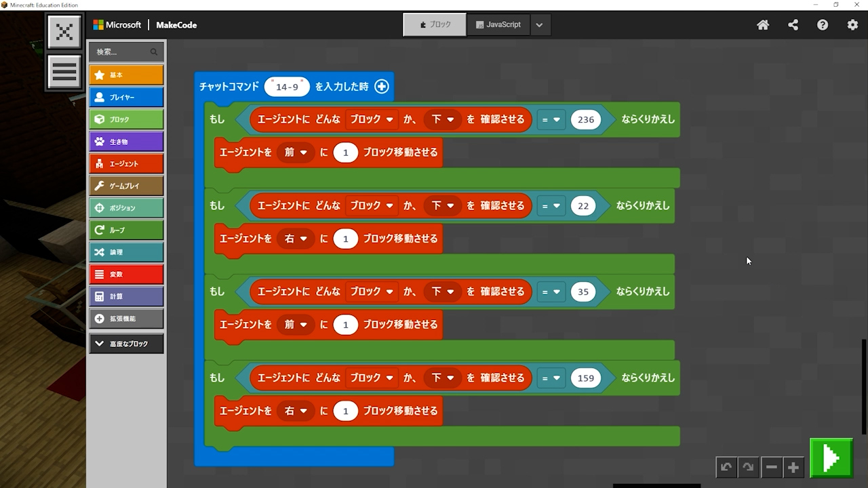Click the 検索 search box
Screen dimensions: 868x488
[x=122, y=52]
